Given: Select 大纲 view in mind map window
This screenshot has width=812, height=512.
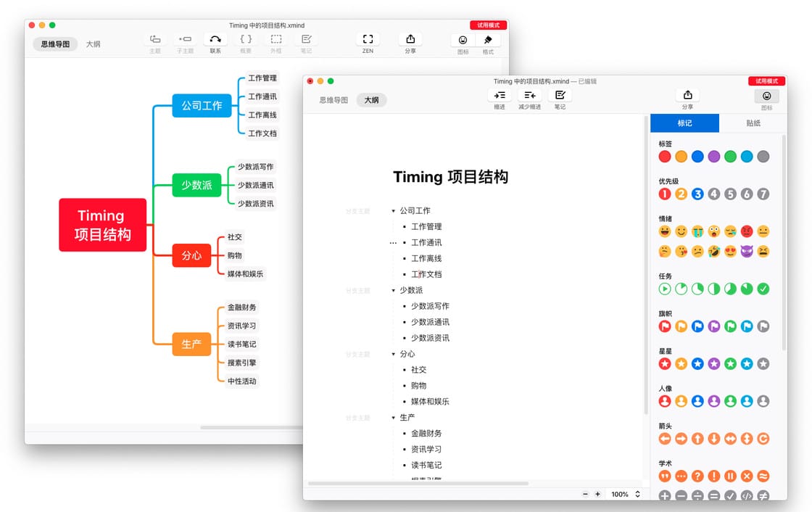Looking at the screenshot, I should coord(94,44).
